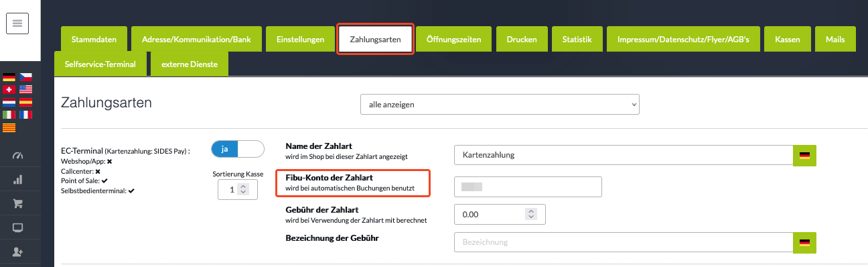The width and height of the screenshot is (868, 267).
Task: Open the Selfservice-Terminal tab
Action: tap(100, 64)
